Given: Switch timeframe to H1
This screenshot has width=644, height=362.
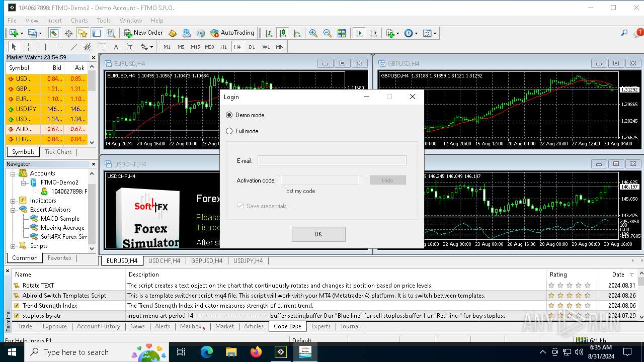Looking at the screenshot, I should pyautogui.click(x=223, y=47).
